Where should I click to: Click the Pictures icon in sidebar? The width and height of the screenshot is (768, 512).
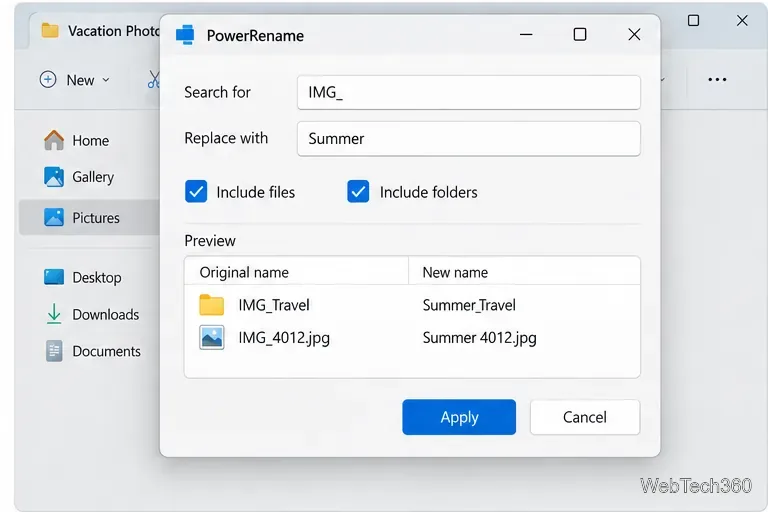point(54,217)
